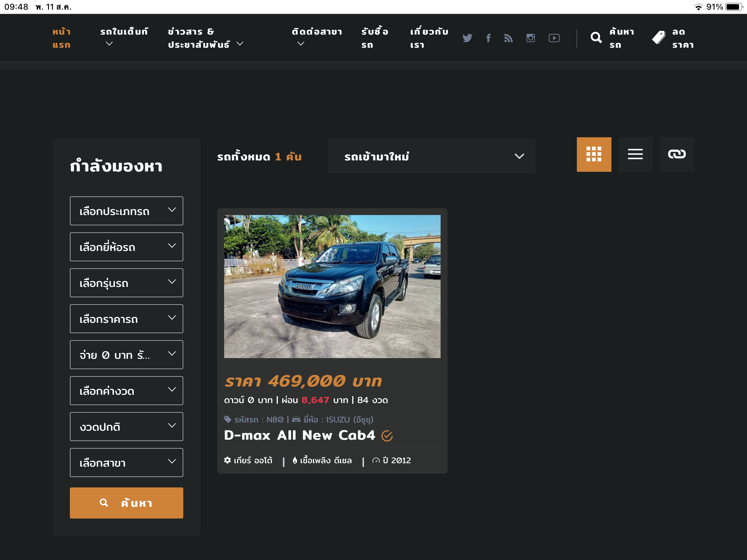The image size is (747, 560).
Task: Click the black Isuzu car photo
Action: coord(332,286)
